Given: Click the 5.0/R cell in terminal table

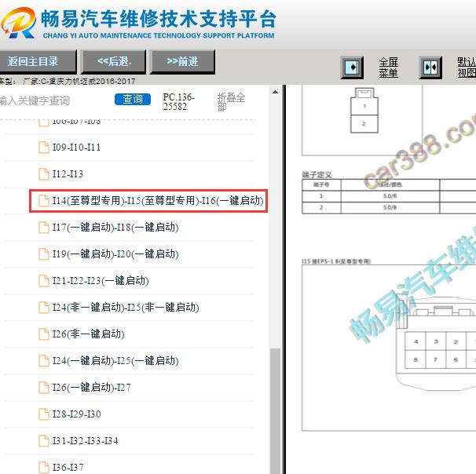Looking at the screenshot, I should point(390,196).
